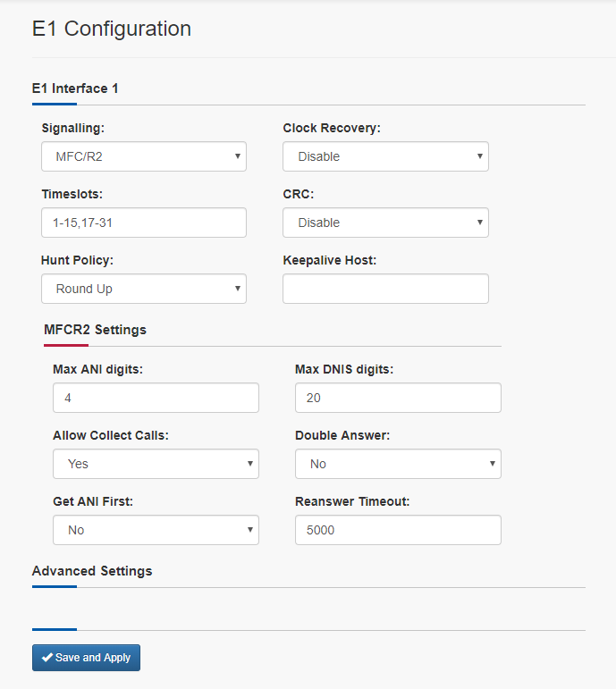Click the Timeslots input field
This screenshot has width=616, height=689.
pyautogui.click(x=144, y=223)
